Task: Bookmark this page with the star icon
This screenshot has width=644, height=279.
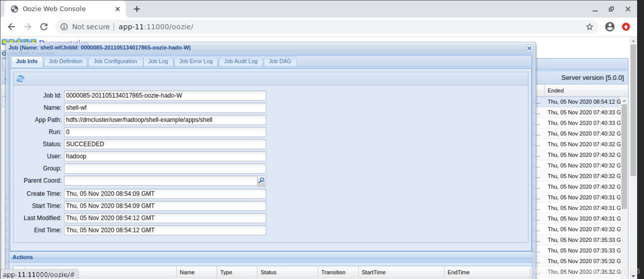Action: tap(589, 27)
